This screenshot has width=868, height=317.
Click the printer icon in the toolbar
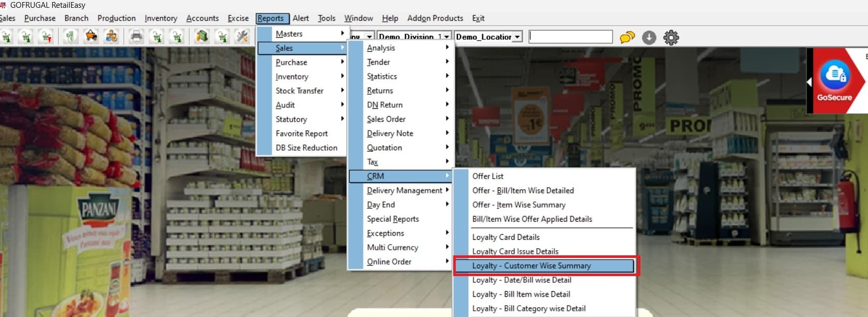click(x=136, y=37)
